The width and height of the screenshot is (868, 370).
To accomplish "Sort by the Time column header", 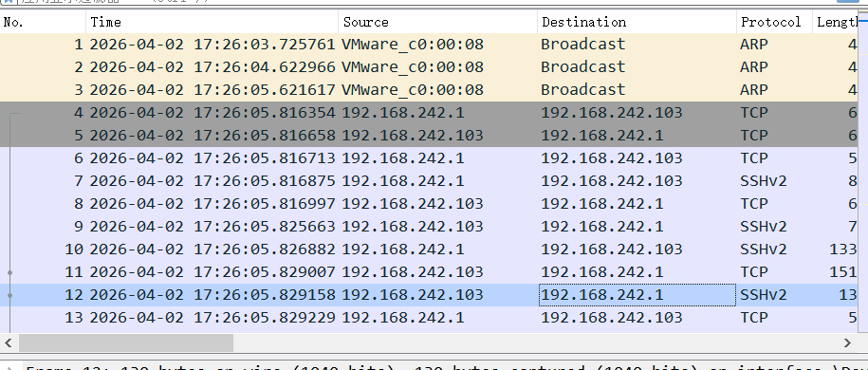I will pos(212,22).
